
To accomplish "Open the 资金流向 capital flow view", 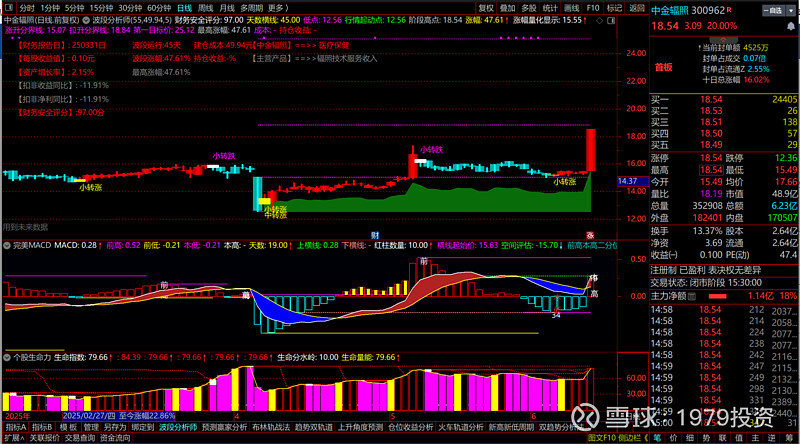I will point(115,438).
